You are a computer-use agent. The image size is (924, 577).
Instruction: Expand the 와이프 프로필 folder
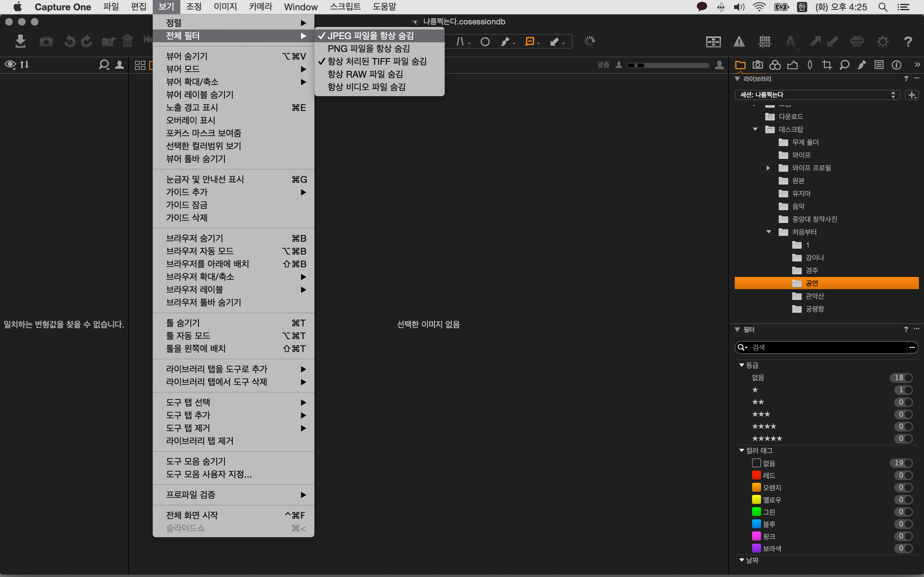[768, 168]
